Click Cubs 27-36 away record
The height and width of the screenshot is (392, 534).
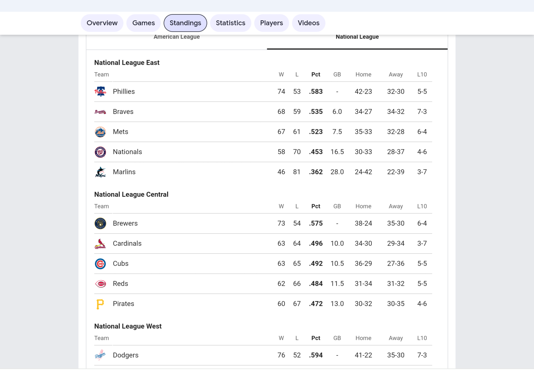coord(396,264)
